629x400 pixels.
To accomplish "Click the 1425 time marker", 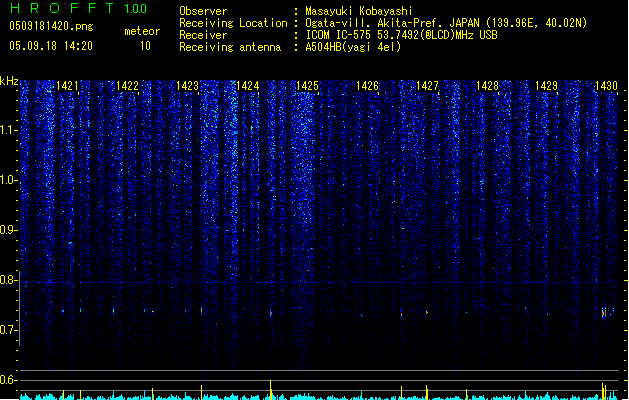I will (x=307, y=86).
